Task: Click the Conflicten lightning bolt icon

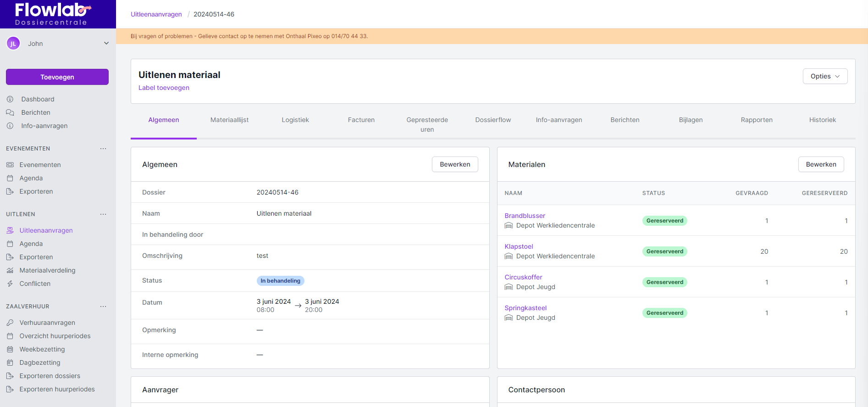Action: [10, 284]
